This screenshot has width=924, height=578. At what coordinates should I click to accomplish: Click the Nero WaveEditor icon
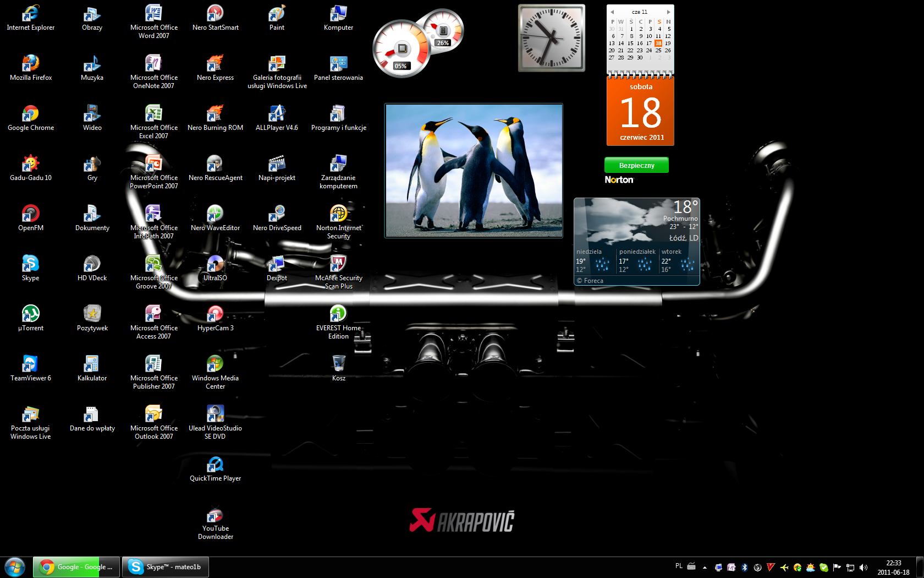point(216,219)
